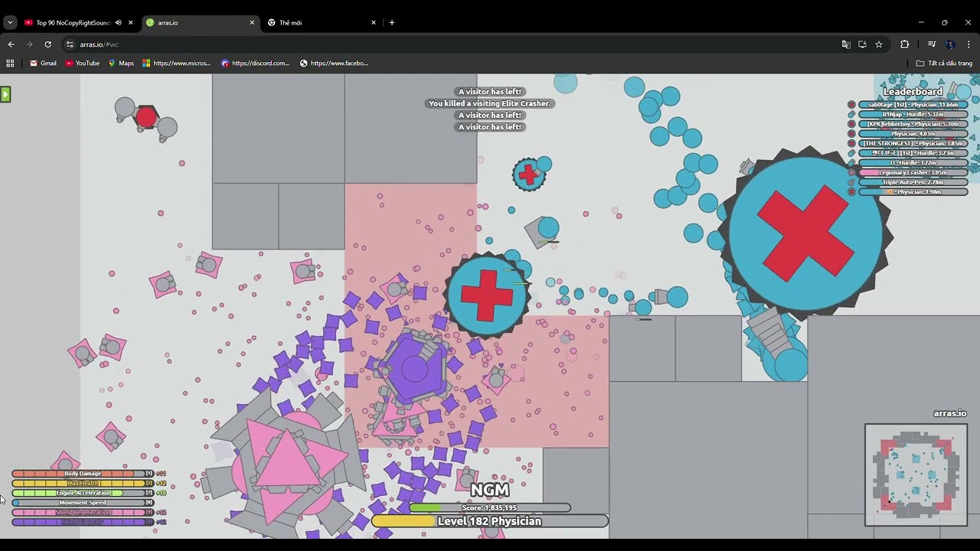Select R1Njap Hurdle 5.32m entry
This screenshot has width=980, height=551.
[913, 114]
